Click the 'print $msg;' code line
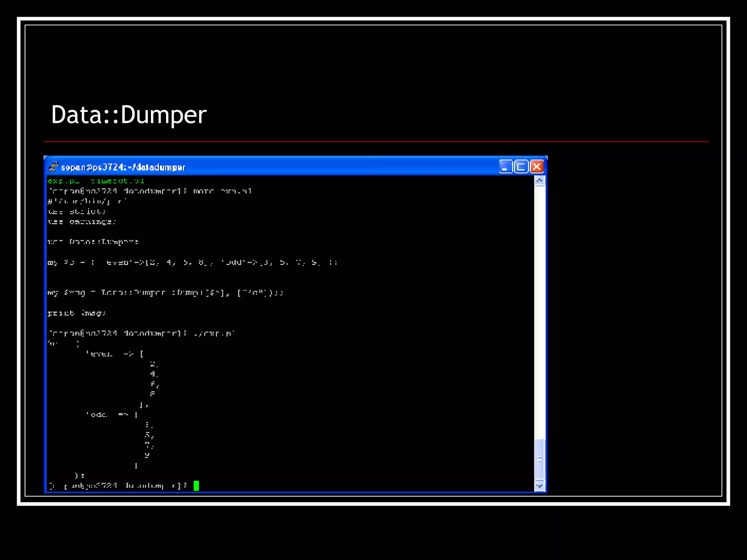747x560 pixels. [77, 313]
